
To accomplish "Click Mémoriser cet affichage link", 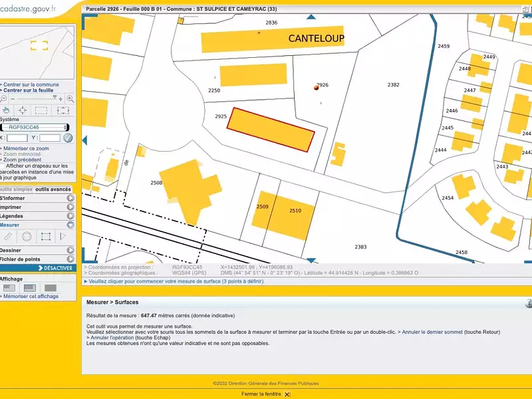I will pos(31,296).
